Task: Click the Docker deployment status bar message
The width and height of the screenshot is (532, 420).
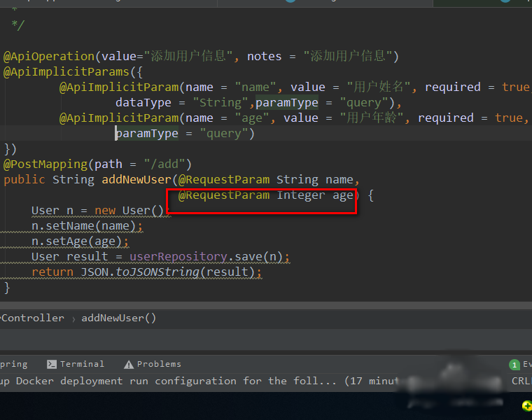Action: (x=199, y=381)
